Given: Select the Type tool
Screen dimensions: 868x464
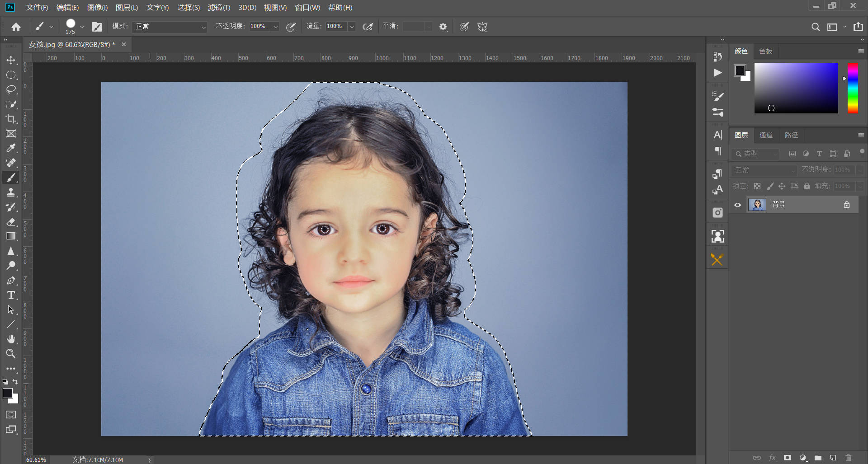Looking at the screenshot, I should click(x=11, y=295).
